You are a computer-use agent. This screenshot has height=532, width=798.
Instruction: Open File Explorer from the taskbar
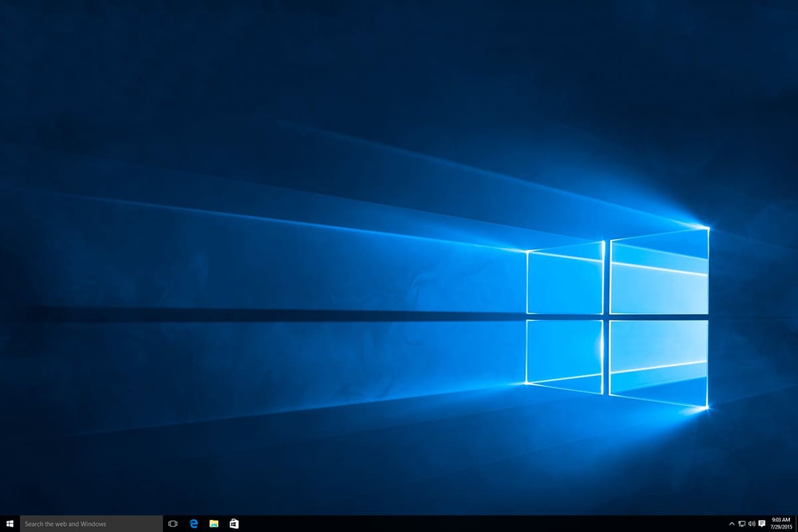[x=214, y=524]
